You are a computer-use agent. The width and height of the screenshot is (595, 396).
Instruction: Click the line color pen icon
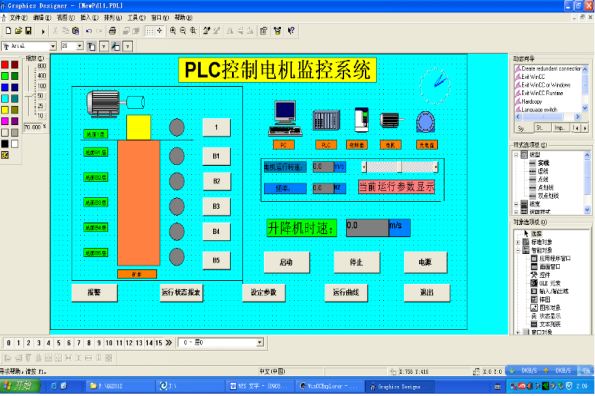(116, 46)
